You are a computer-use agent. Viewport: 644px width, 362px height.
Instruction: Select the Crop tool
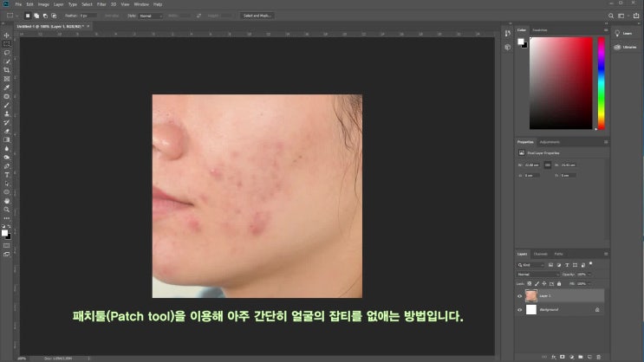pyautogui.click(x=7, y=69)
